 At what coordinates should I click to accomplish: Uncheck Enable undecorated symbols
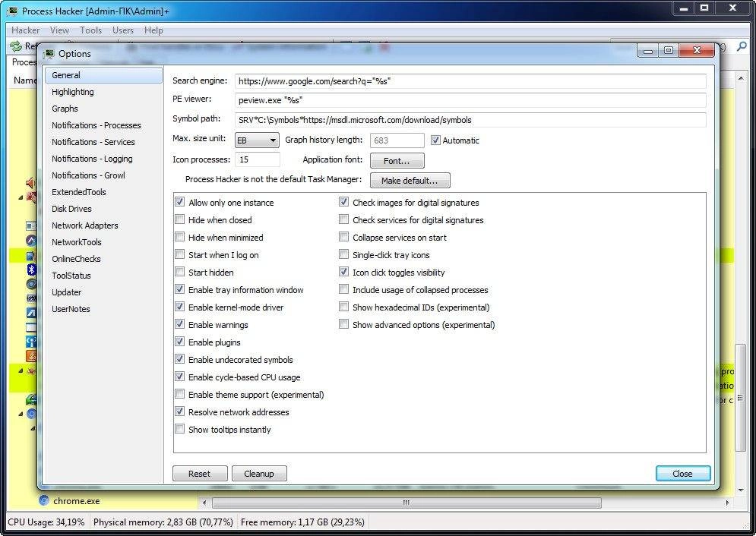(x=179, y=359)
